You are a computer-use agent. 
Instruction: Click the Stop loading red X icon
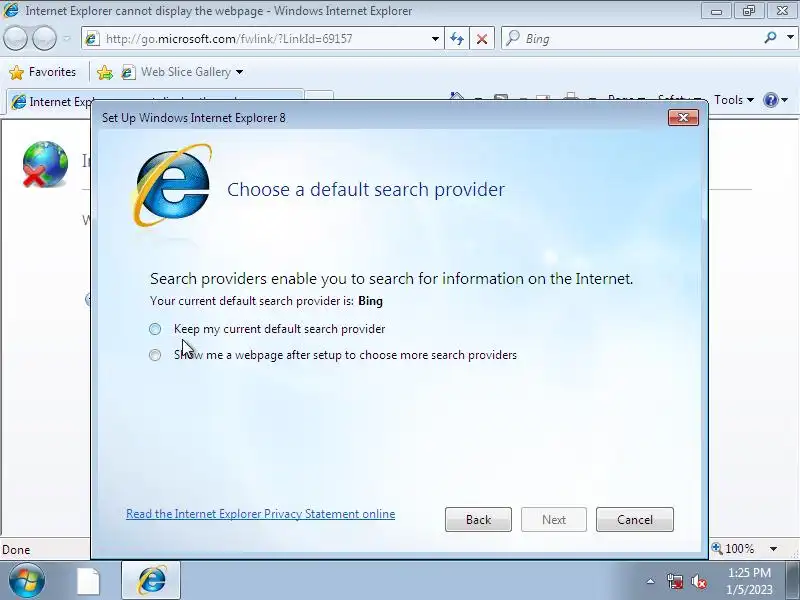point(482,39)
